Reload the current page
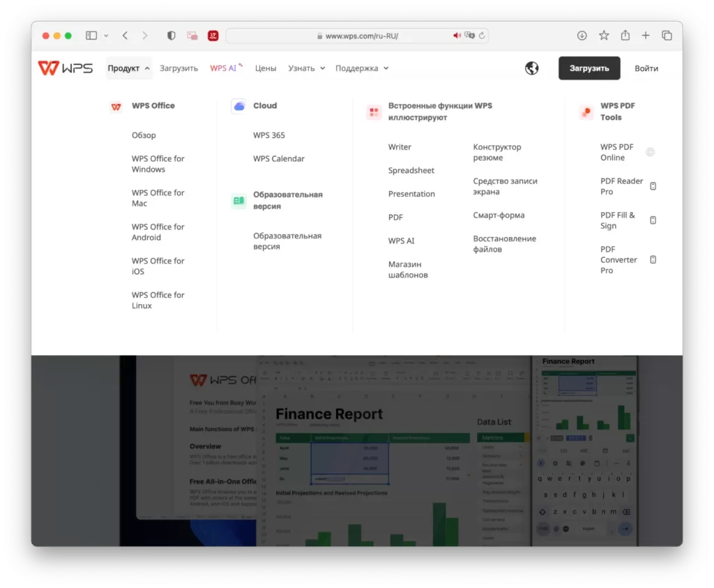 (x=482, y=36)
